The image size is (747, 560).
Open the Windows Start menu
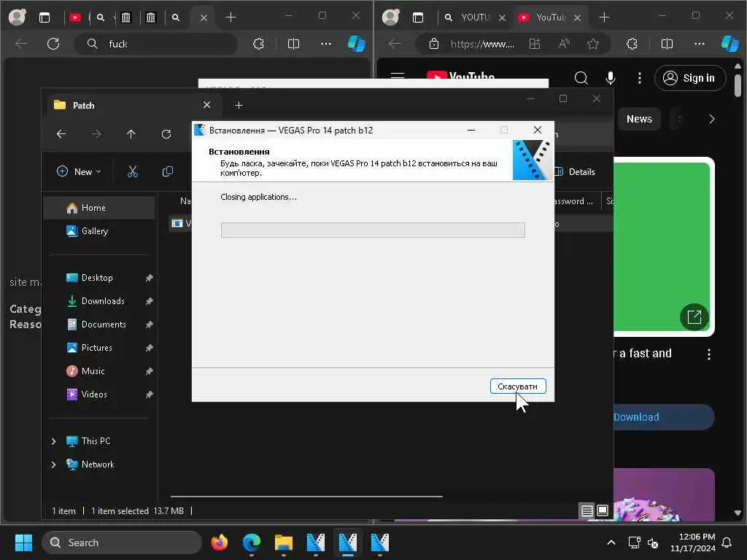23,542
